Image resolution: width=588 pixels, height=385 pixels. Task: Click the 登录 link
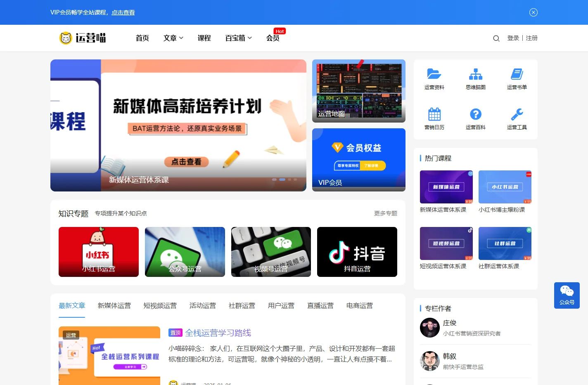point(513,38)
